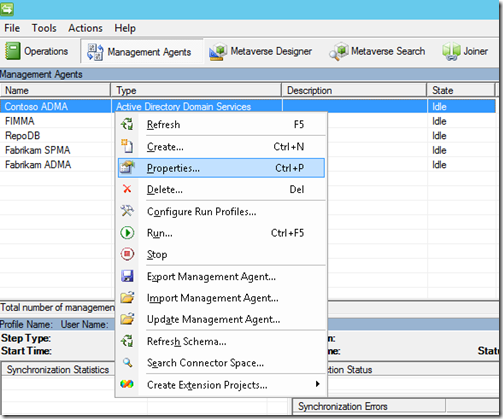Open Metaverse Search view
The image size is (503, 419).
pyautogui.click(x=377, y=51)
